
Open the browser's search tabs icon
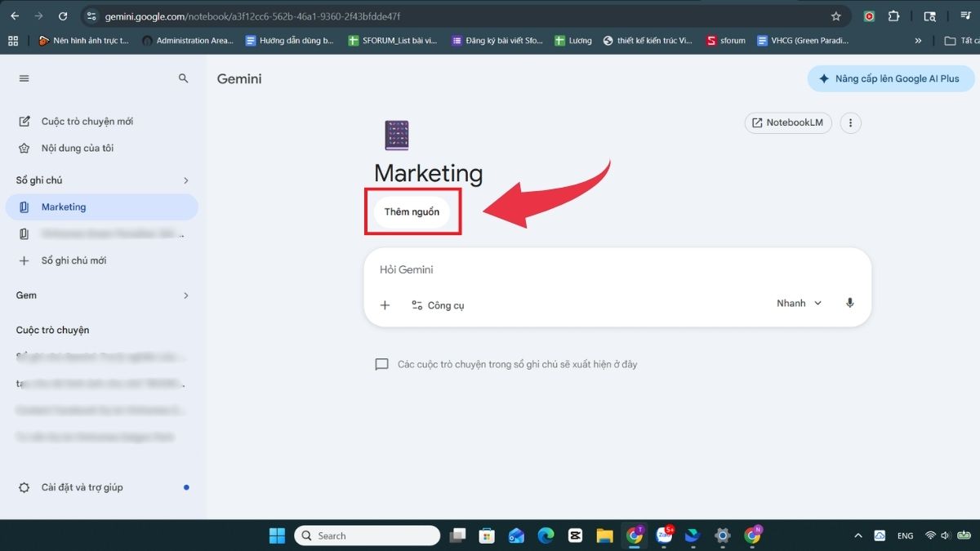[x=929, y=16]
